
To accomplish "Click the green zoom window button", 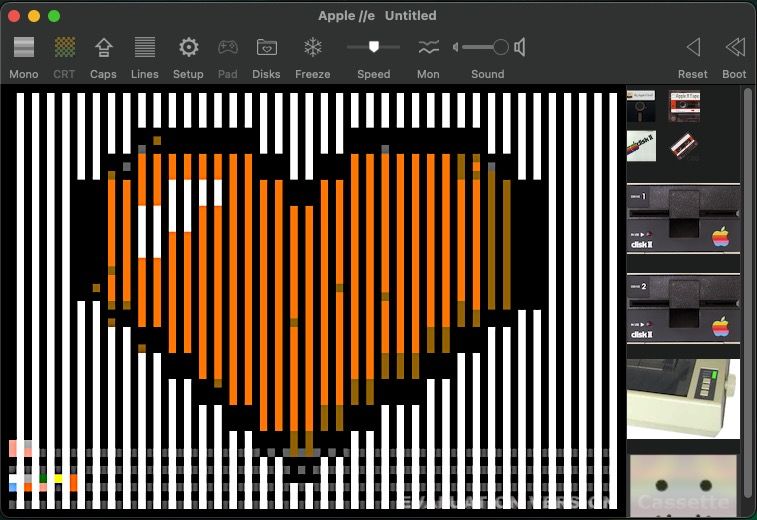I will tap(54, 16).
